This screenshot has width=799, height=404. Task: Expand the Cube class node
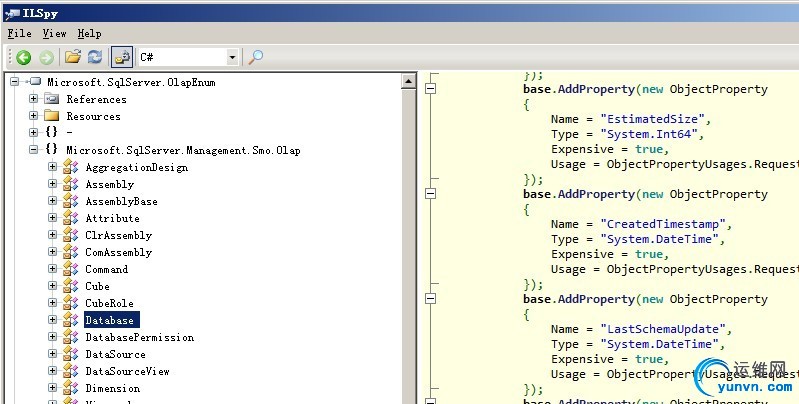click(52, 285)
